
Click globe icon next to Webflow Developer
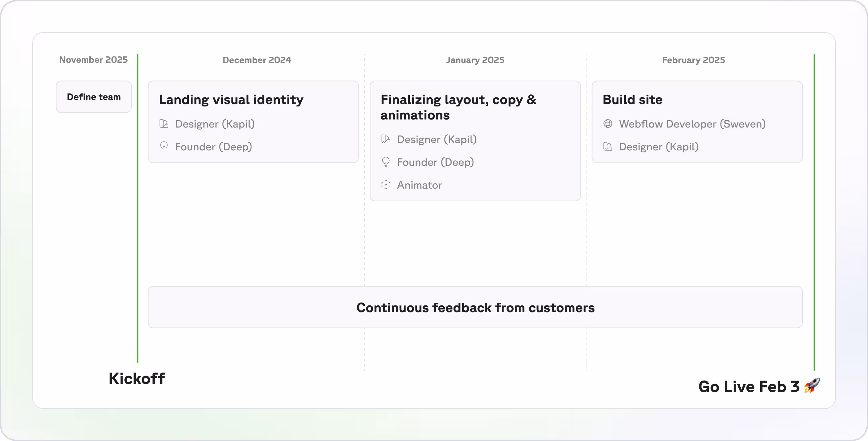click(x=608, y=124)
